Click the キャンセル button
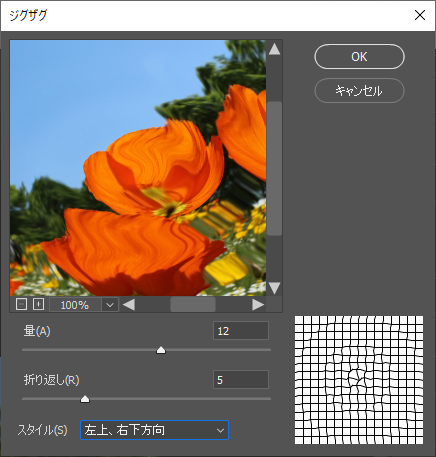This screenshot has height=457, width=436. [359, 90]
